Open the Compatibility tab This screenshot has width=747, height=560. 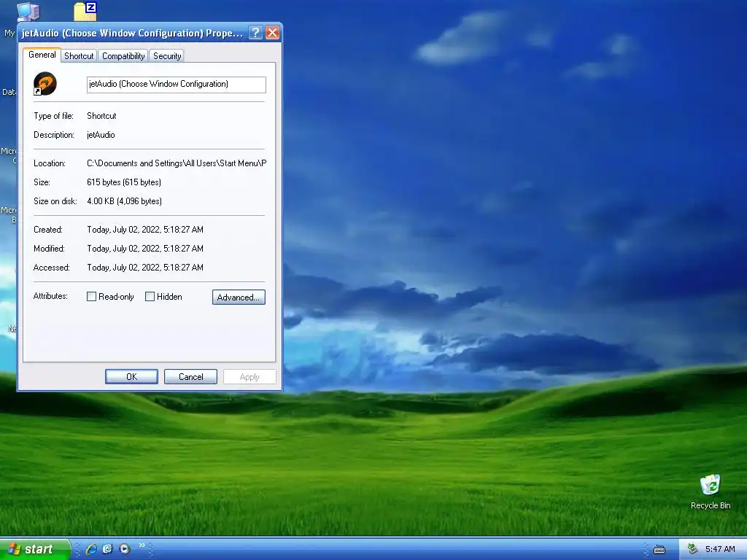click(x=123, y=56)
